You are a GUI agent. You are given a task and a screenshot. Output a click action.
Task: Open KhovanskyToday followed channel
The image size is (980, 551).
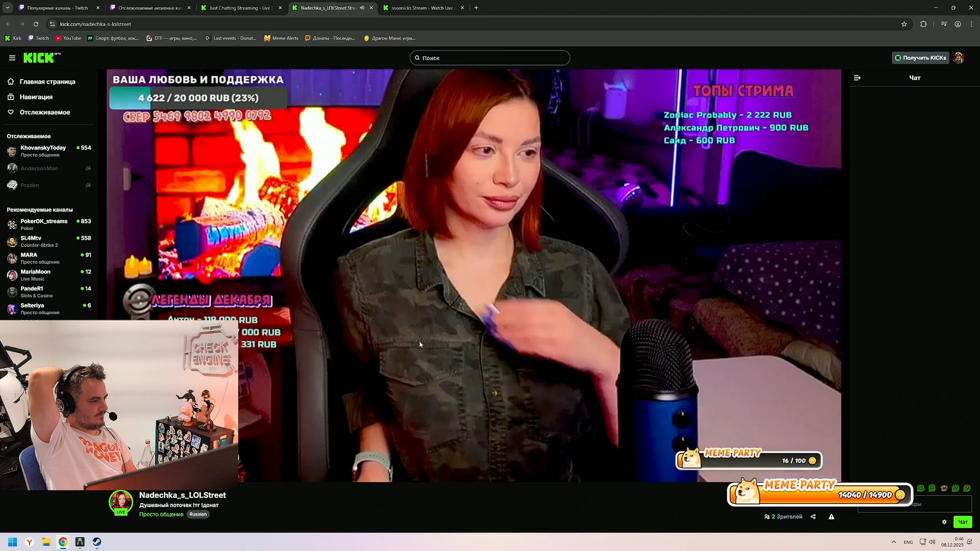point(43,151)
